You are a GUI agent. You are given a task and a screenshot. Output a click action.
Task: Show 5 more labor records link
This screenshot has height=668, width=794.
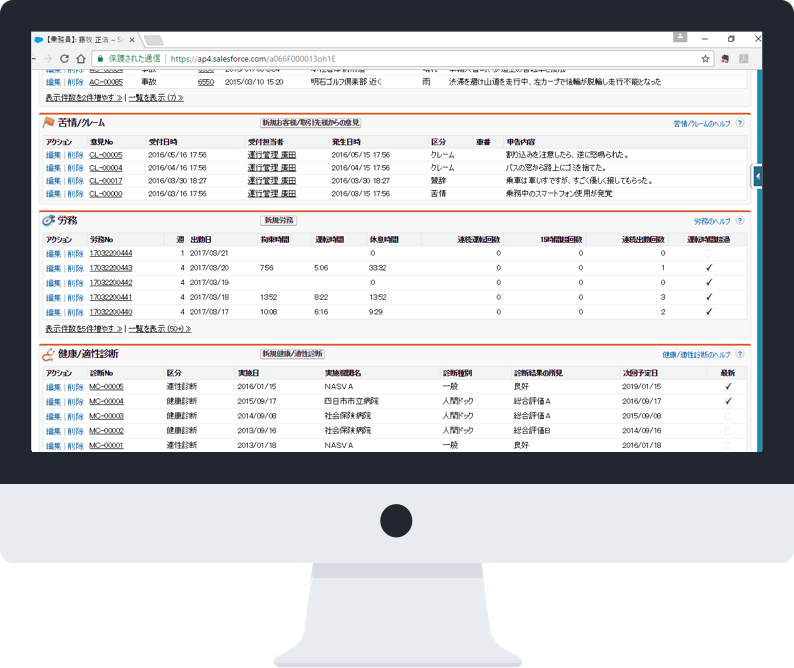click(84, 329)
